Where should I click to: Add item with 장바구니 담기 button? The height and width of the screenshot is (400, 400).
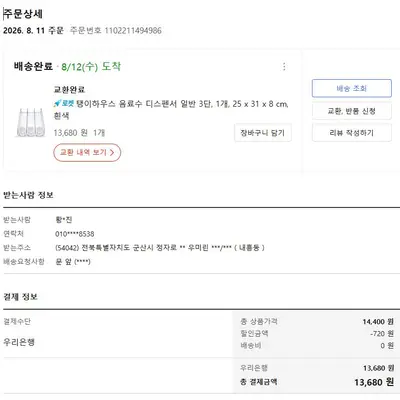click(x=263, y=133)
